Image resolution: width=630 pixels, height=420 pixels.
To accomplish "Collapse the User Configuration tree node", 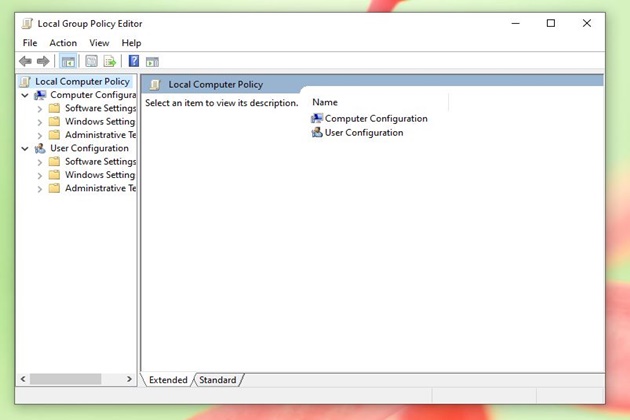I will click(25, 149).
